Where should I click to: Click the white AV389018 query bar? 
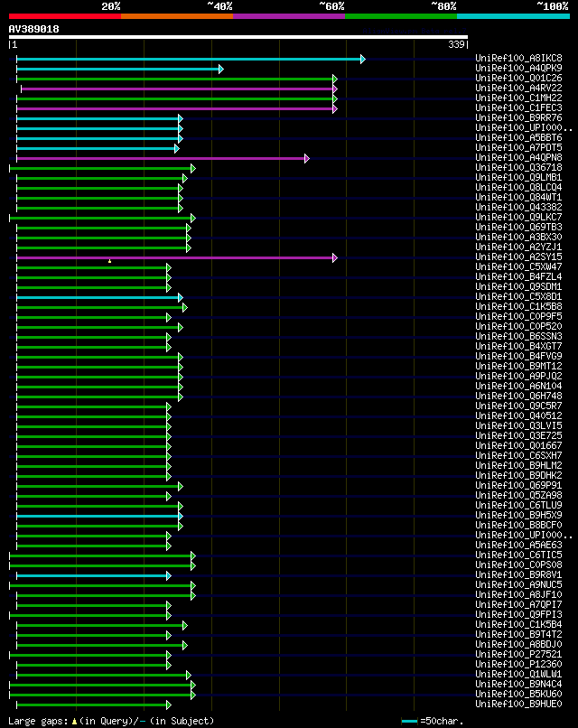pos(238,37)
